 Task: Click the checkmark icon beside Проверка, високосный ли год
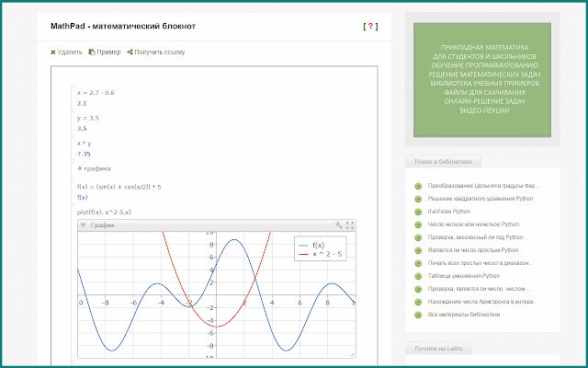coord(418,237)
